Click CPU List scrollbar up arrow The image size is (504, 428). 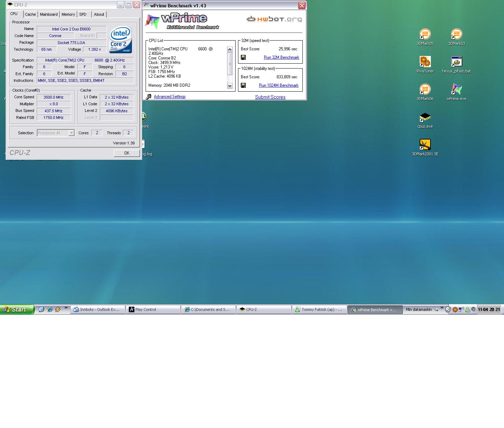click(230, 50)
